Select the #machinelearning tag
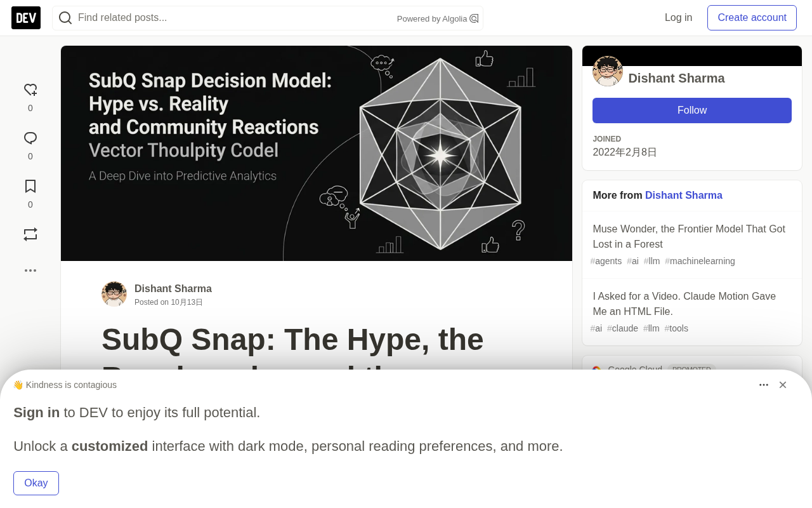The height and width of the screenshot is (508, 812). coord(700,261)
